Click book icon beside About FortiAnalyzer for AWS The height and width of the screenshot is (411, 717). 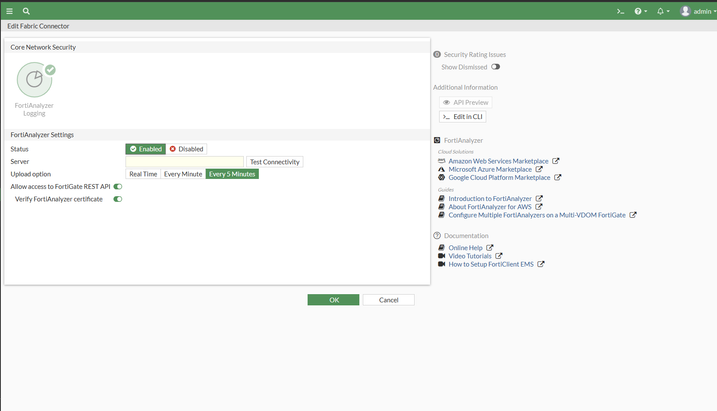pyautogui.click(x=441, y=207)
